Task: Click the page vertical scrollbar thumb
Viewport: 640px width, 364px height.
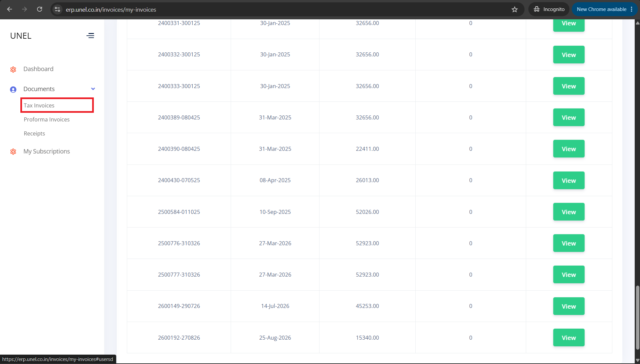Action: click(x=637, y=318)
